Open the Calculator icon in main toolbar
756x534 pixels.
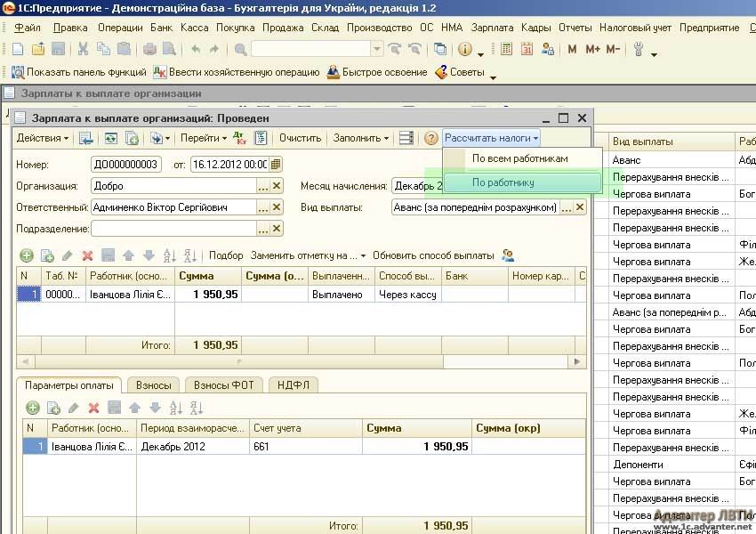[x=506, y=49]
